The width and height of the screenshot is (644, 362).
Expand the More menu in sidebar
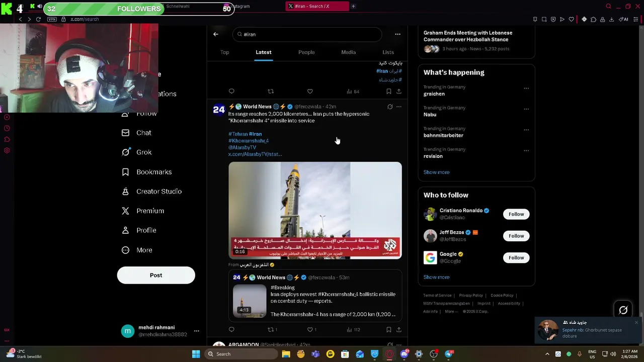point(137,250)
